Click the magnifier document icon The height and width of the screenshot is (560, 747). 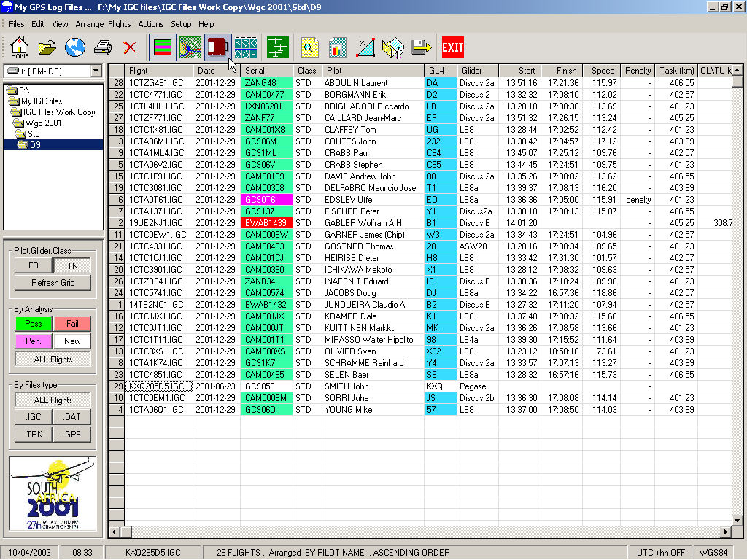pos(310,48)
